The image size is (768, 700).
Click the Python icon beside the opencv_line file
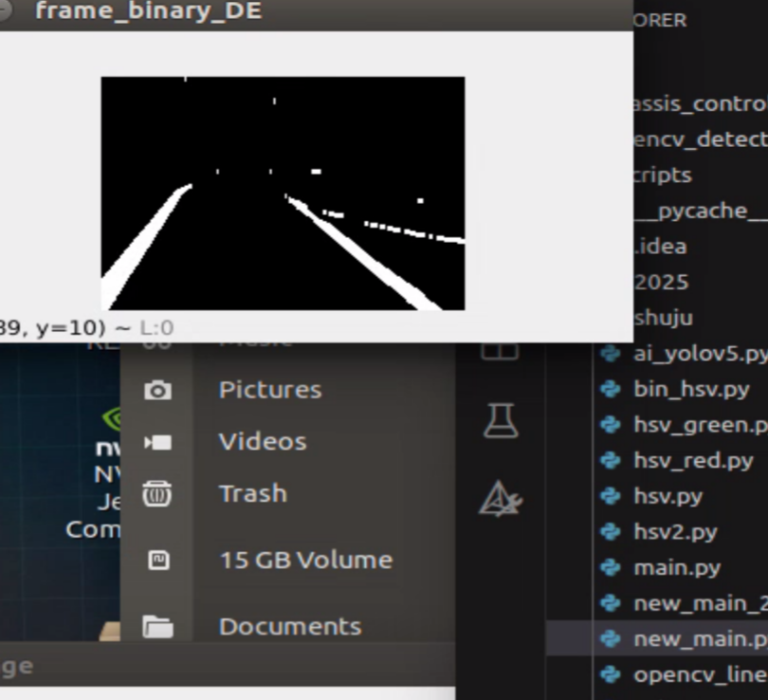click(x=611, y=674)
